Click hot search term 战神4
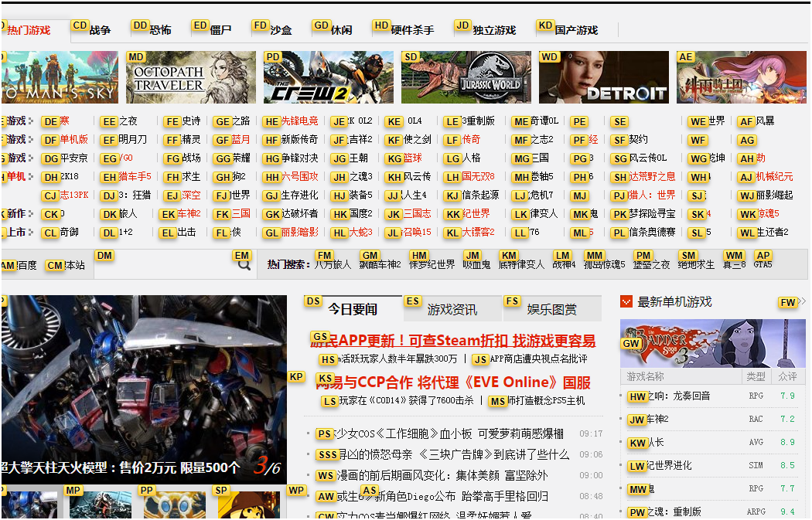This screenshot has width=812, height=520. (x=564, y=265)
